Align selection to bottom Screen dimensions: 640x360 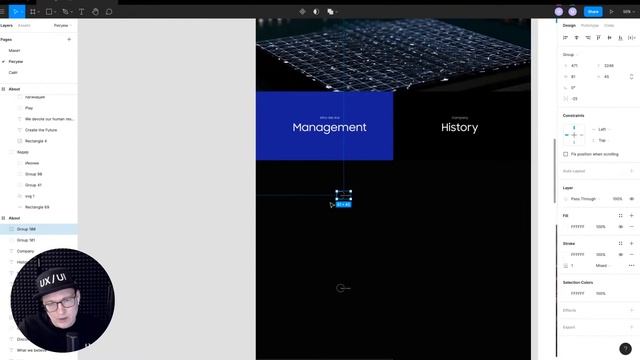pyautogui.click(x=620, y=38)
